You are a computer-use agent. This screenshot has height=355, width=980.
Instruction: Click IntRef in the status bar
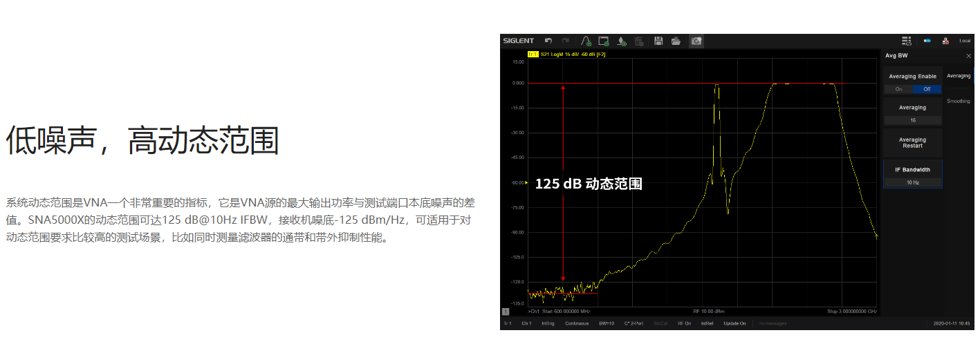(x=707, y=323)
